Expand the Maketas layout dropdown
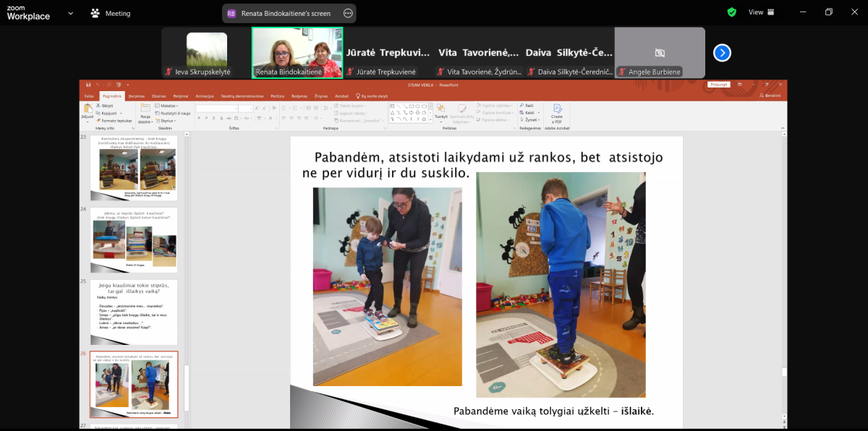 pyautogui.click(x=169, y=106)
